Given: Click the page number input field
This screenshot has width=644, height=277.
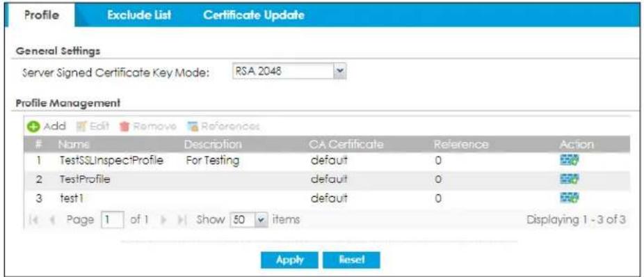Looking at the screenshot, I should pyautogui.click(x=112, y=221).
